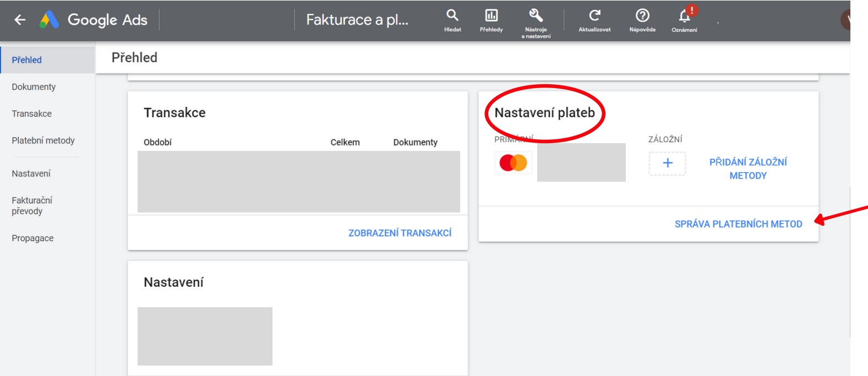868x376 pixels.
Task: Click Zobrazení transakcí link
Action: (400, 233)
